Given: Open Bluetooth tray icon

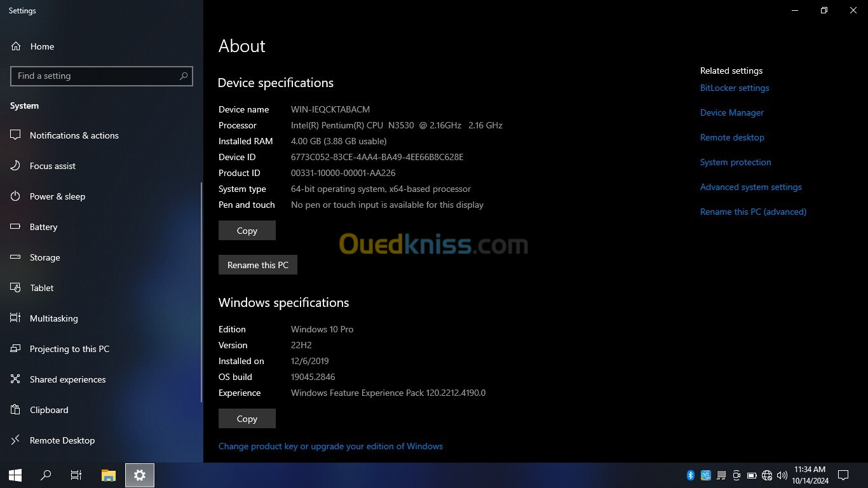Looking at the screenshot, I should click(x=691, y=475).
